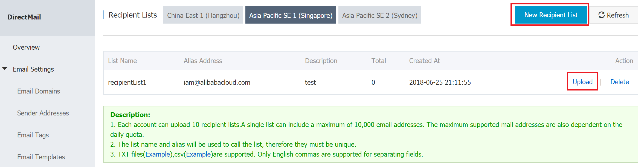The width and height of the screenshot is (644, 167).
Task: Upload recipients to recipientList1
Action: coord(582,82)
